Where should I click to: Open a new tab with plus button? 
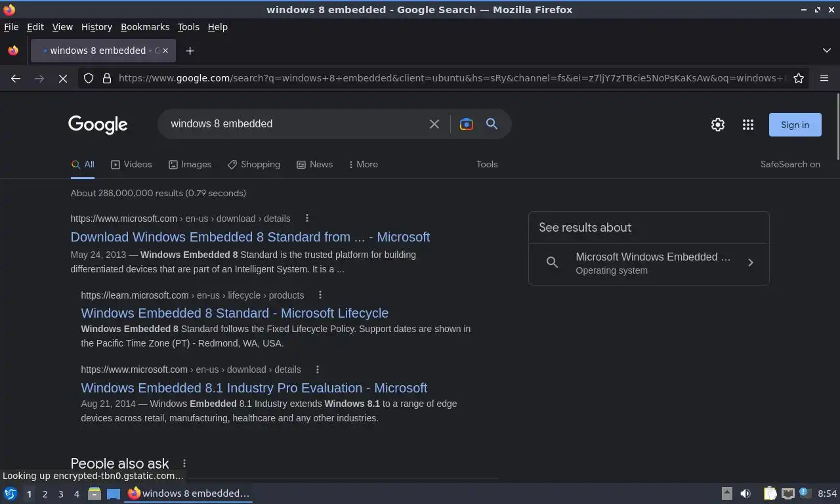coord(190,51)
